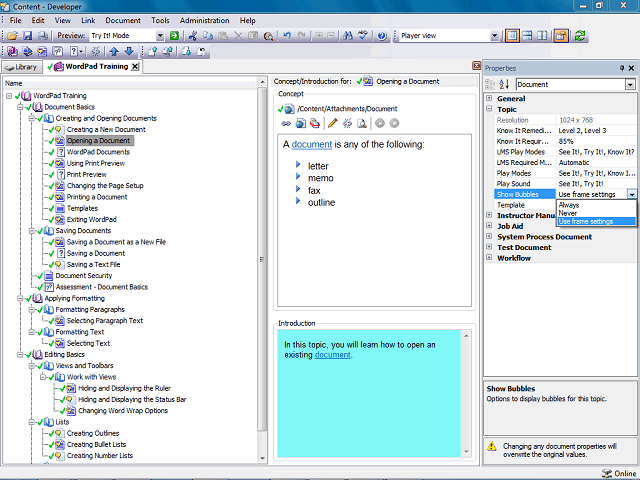Click the Check In document icon
640x480 pixels.
pyautogui.click(x=153, y=51)
